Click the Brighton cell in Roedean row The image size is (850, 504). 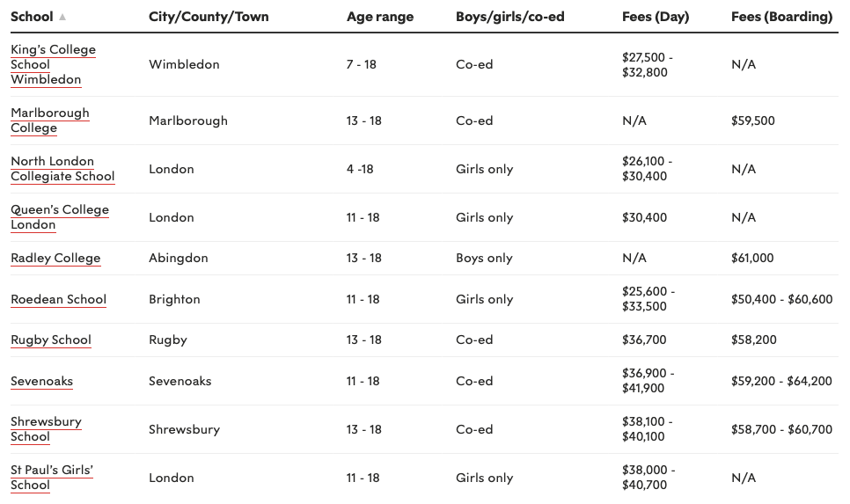(174, 299)
